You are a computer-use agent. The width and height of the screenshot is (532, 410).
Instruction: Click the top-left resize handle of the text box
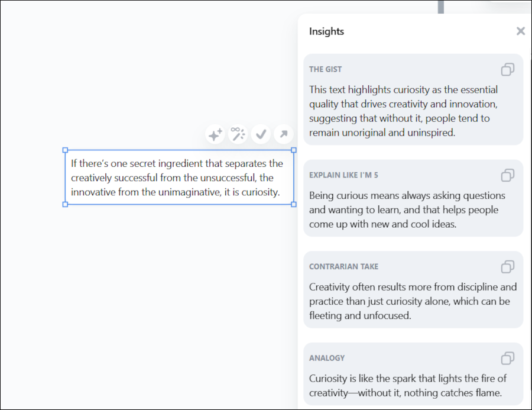[65, 150]
